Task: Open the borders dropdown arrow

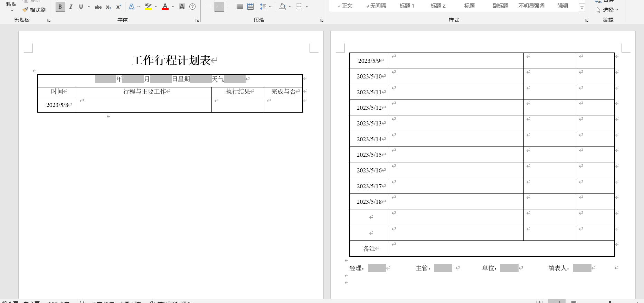Action: (x=307, y=7)
